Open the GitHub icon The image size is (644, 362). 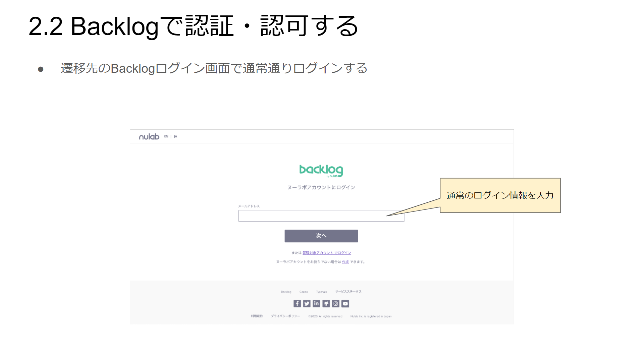pos(326,303)
